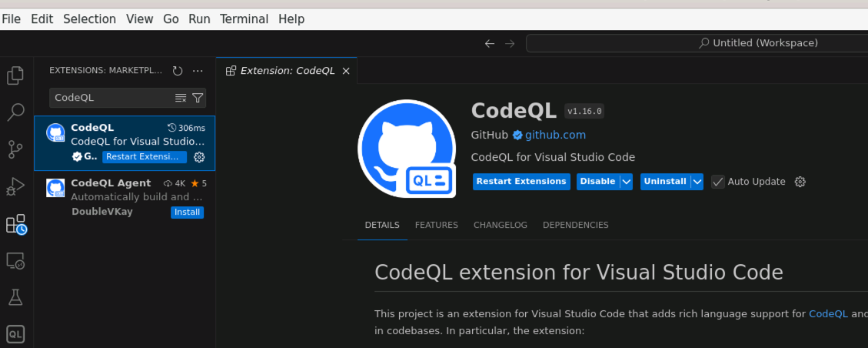Open the File menu
The width and height of the screenshot is (868, 348).
point(11,19)
